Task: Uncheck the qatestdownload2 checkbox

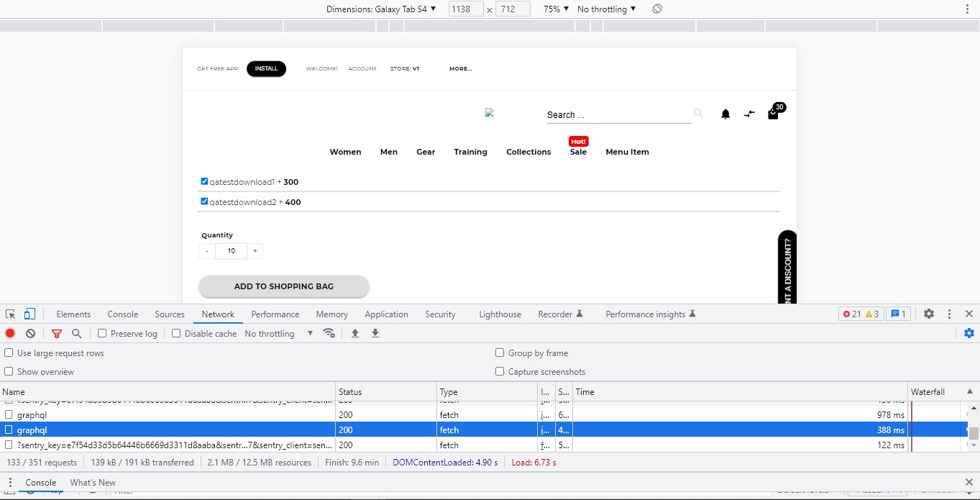Action: point(204,201)
